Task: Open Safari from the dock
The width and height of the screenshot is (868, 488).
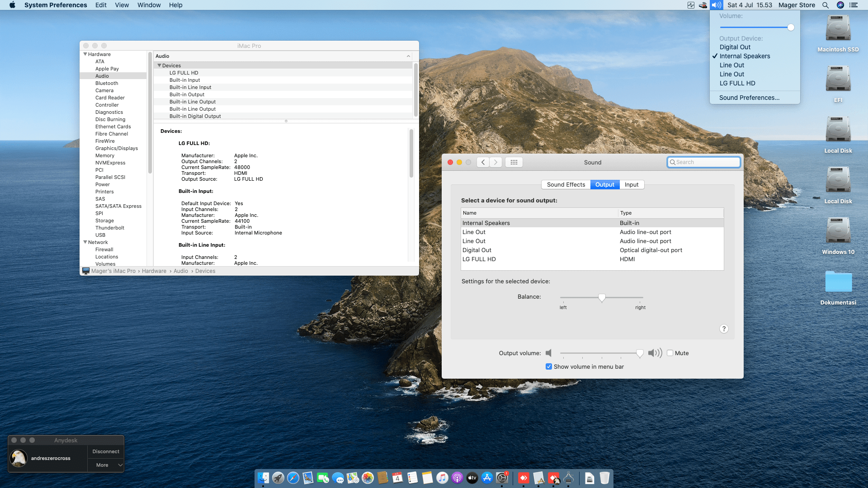Action: click(293, 478)
